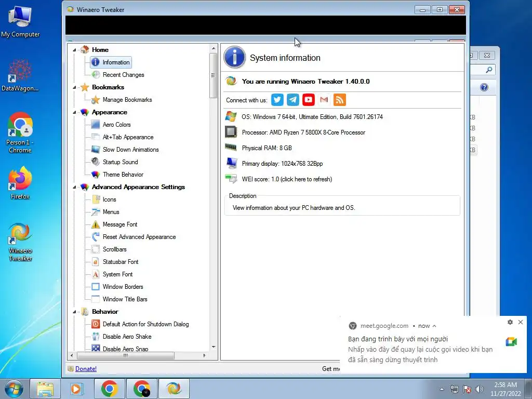Select Statusbar Font item
Screen dimensions: 532x399
click(x=121, y=262)
